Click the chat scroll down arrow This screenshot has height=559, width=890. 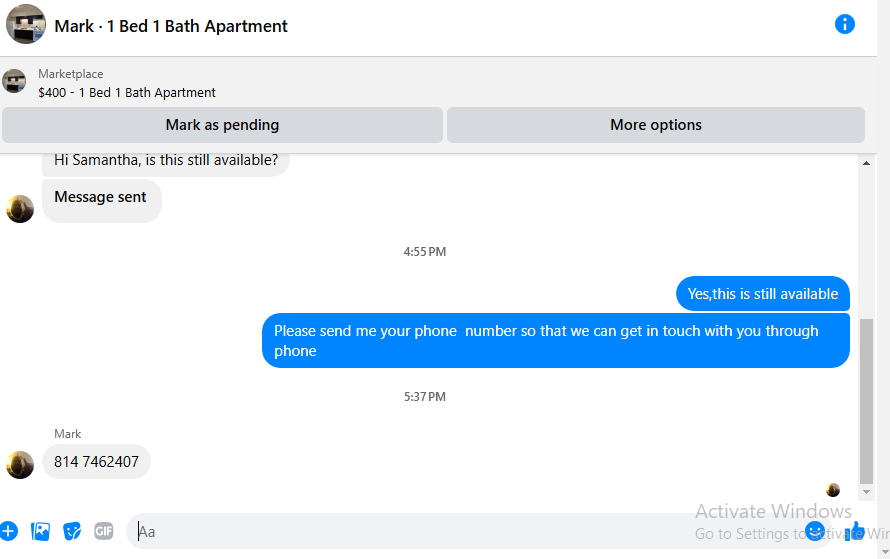[866, 492]
